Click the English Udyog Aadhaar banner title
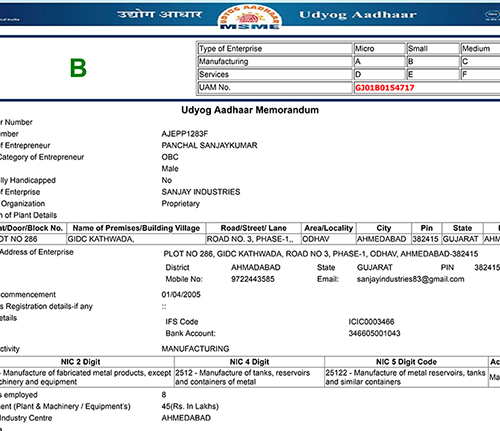This screenshot has width=500, height=431. click(358, 15)
